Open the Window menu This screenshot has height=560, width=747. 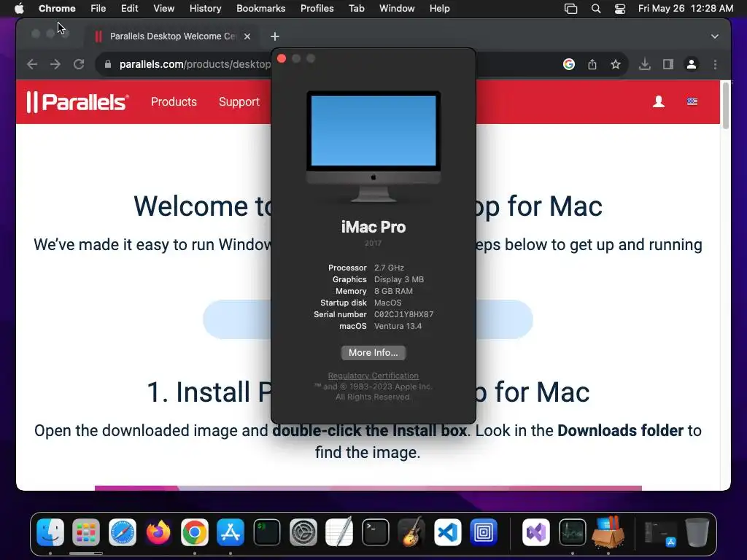click(x=397, y=8)
